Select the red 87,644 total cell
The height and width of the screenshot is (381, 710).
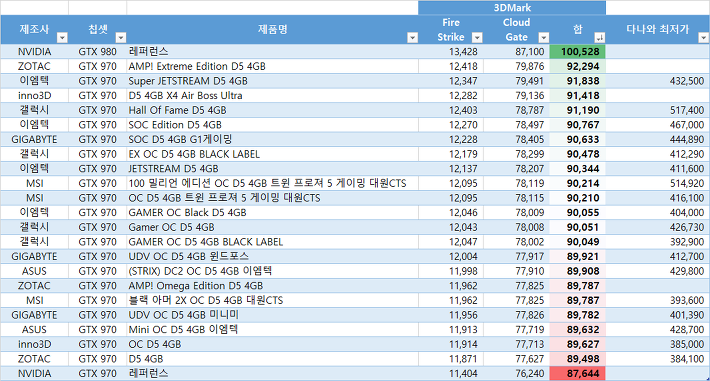tap(578, 373)
